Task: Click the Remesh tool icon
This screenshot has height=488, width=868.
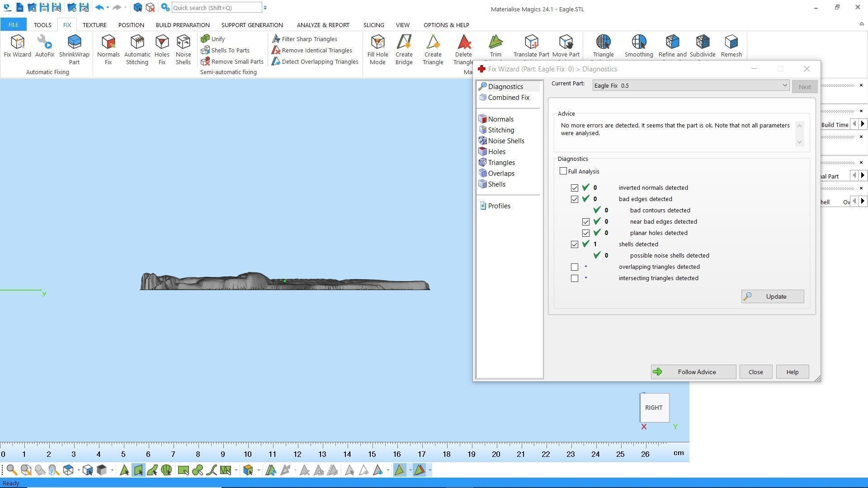Action: (x=731, y=46)
